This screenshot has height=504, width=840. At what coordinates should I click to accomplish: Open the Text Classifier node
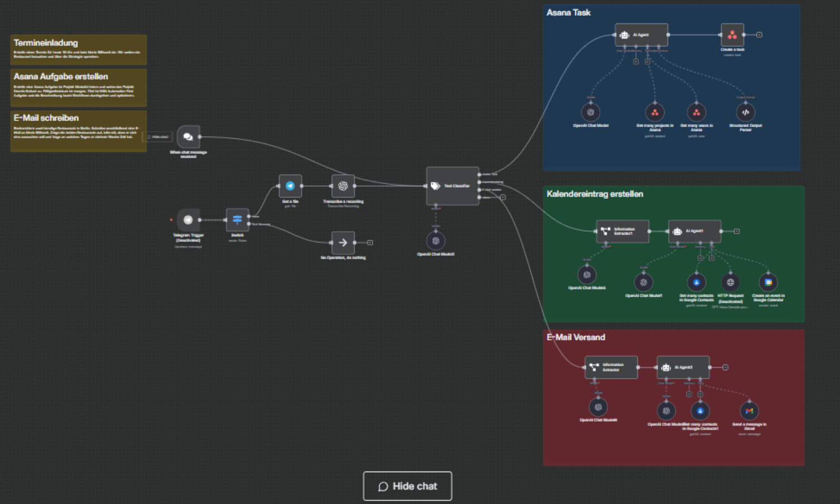point(452,186)
